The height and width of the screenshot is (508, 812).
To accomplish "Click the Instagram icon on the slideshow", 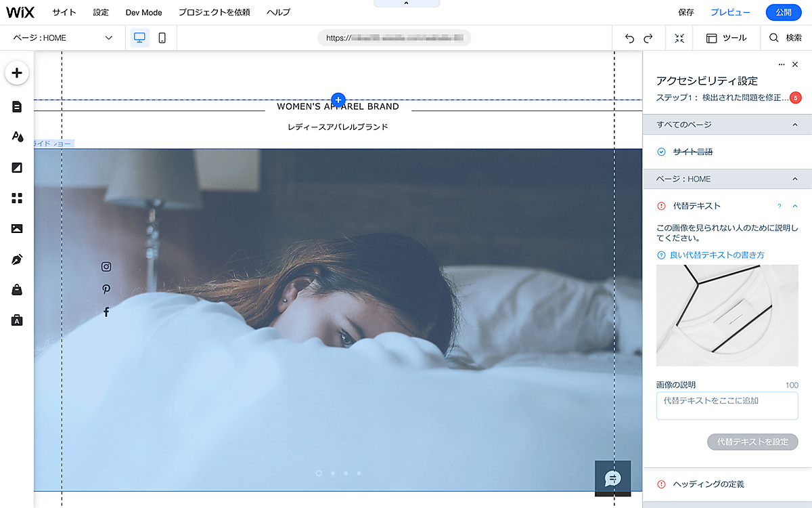I will click(x=106, y=267).
